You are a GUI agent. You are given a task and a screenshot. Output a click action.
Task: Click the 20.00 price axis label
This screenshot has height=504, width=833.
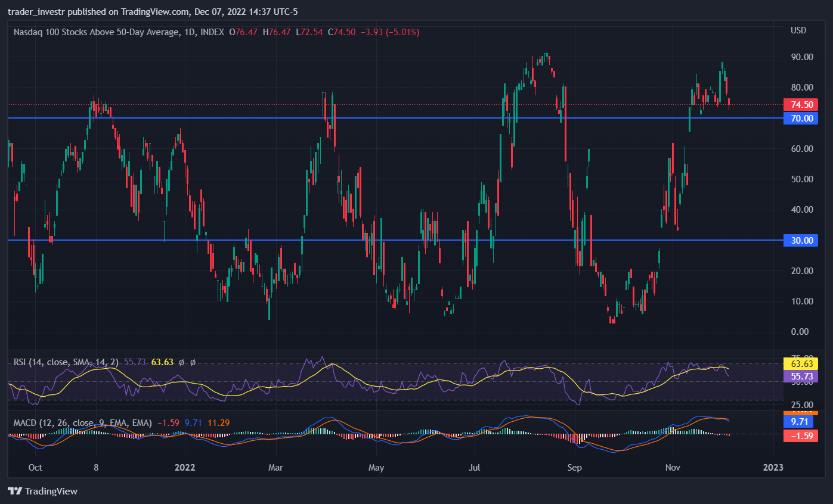(x=802, y=271)
